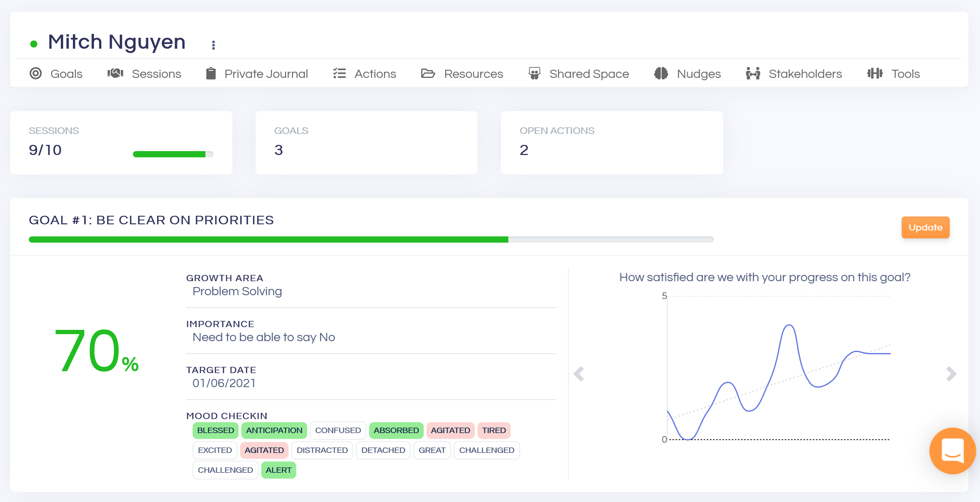Open the three-dot menu beside Mitch Nguyen

(213, 45)
